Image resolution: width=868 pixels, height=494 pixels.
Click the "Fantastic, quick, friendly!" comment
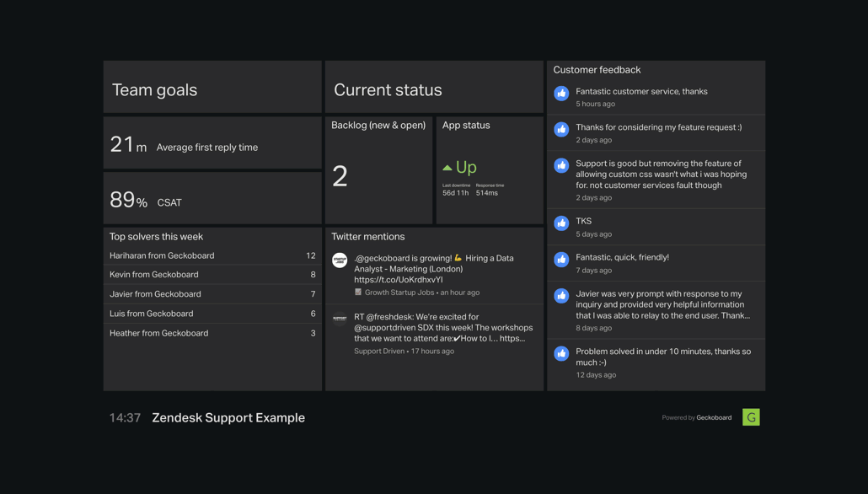point(622,257)
